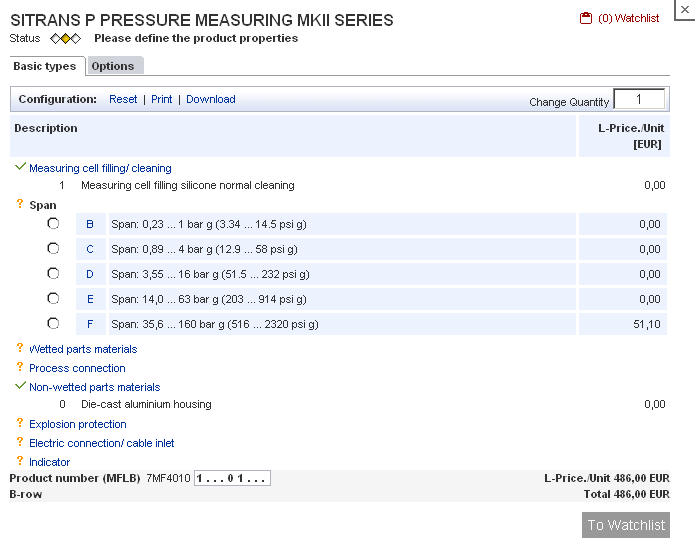695x548 pixels.
Task: Select radio button for span E
Action: tap(53, 298)
